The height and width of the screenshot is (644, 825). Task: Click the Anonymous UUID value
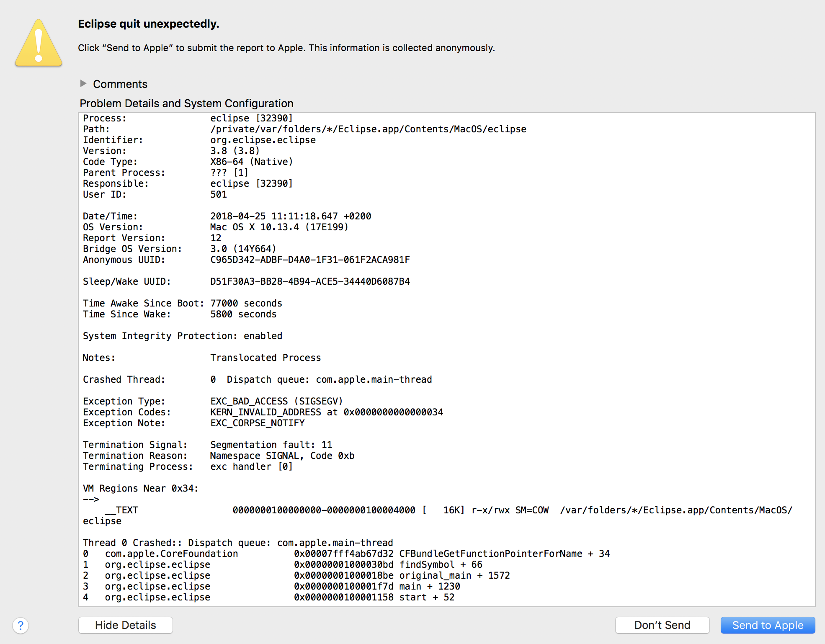309,260
